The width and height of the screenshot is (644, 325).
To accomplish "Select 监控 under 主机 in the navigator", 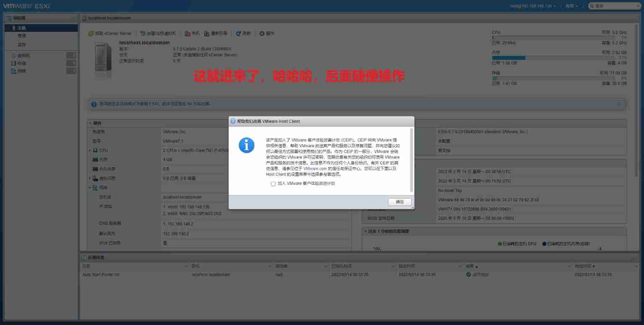I will coord(22,44).
